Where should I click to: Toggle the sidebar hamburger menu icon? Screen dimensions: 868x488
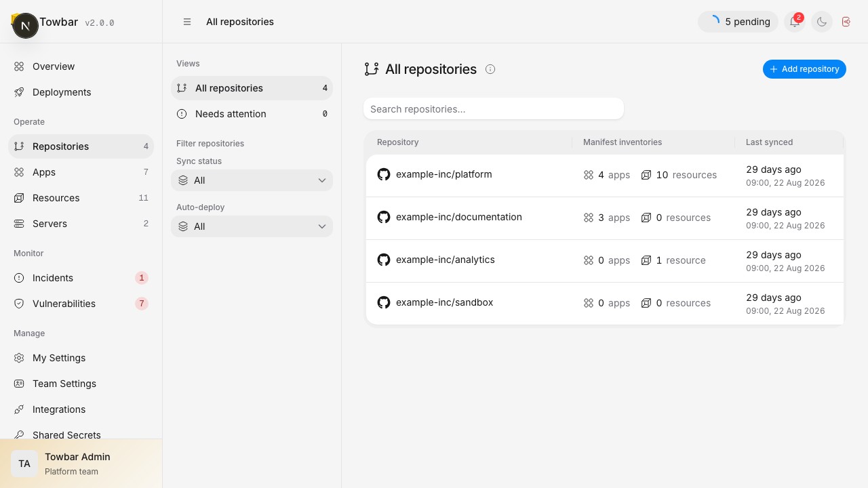tap(187, 22)
